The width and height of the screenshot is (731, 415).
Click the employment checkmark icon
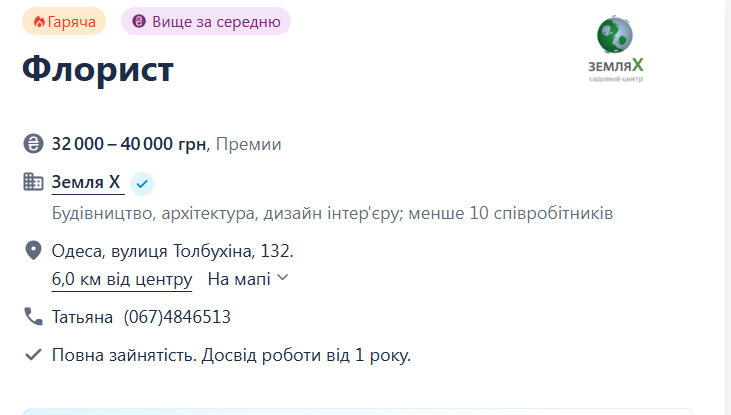click(x=33, y=355)
